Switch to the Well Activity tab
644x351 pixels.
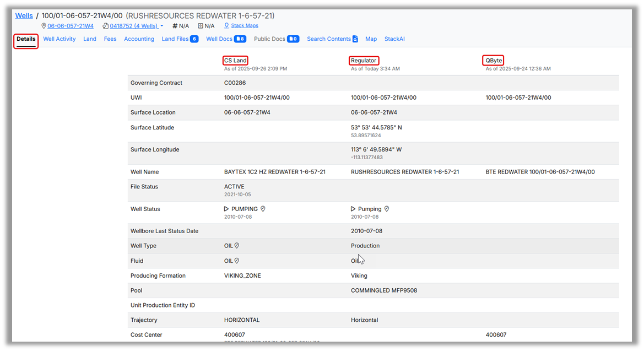59,39
